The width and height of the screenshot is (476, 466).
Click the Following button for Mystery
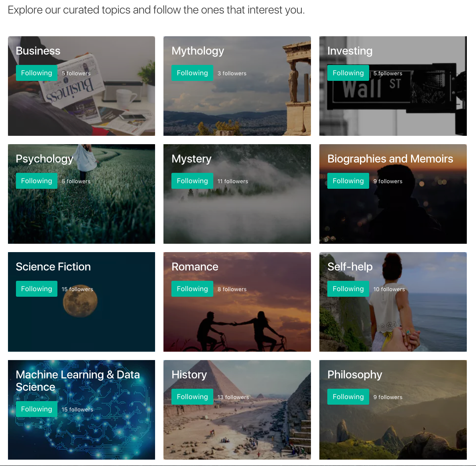[x=192, y=181]
